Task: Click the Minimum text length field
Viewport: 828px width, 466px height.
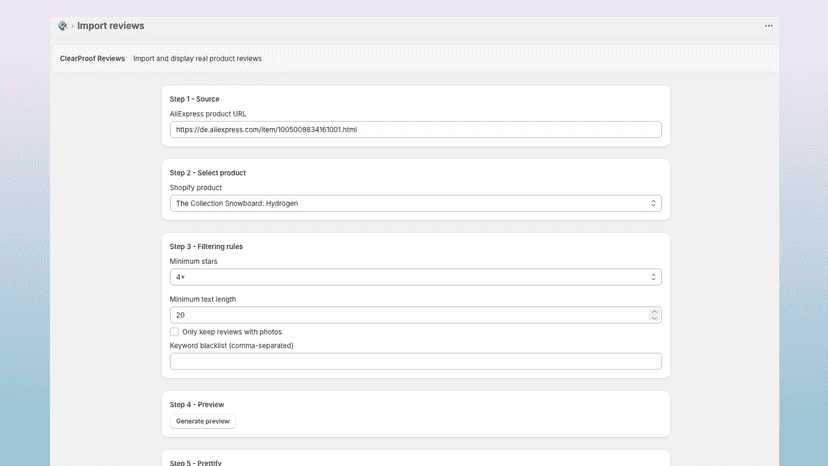Action: 416,315
